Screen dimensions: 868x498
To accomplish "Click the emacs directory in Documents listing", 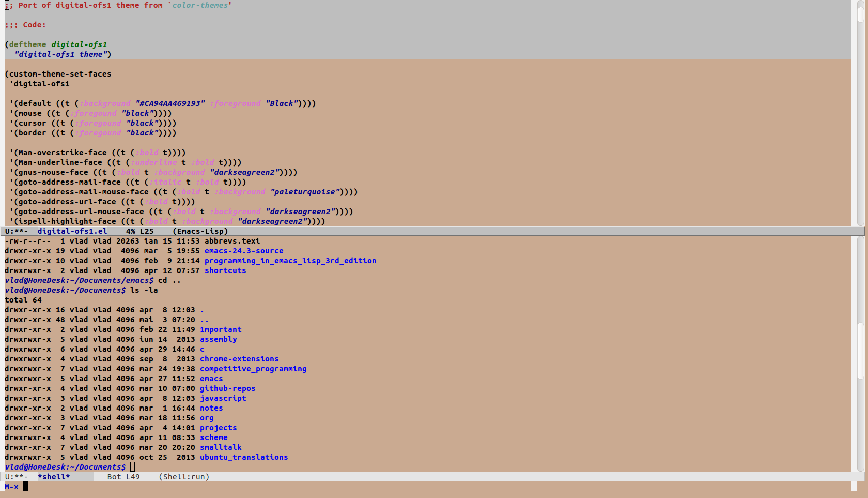I will (x=211, y=379).
